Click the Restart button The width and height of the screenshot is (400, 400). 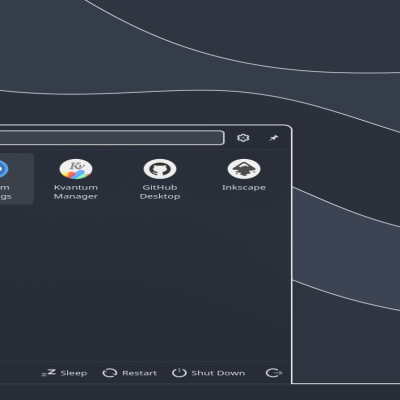pos(130,373)
